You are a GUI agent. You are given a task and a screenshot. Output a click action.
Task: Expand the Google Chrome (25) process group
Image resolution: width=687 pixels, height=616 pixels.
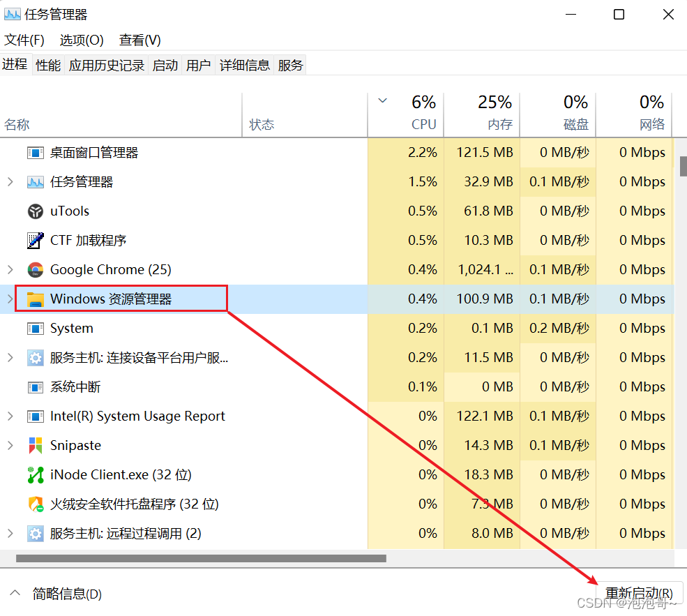(10, 270)
